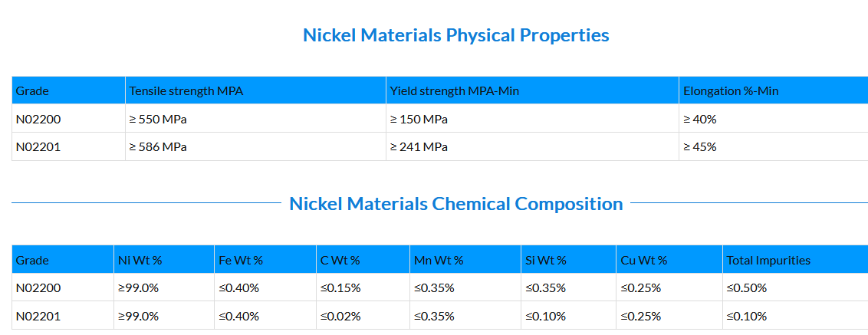Screen dimensions: 868x335
Task: Select the Total Impurities column header
Action: (x=768, y=261)
